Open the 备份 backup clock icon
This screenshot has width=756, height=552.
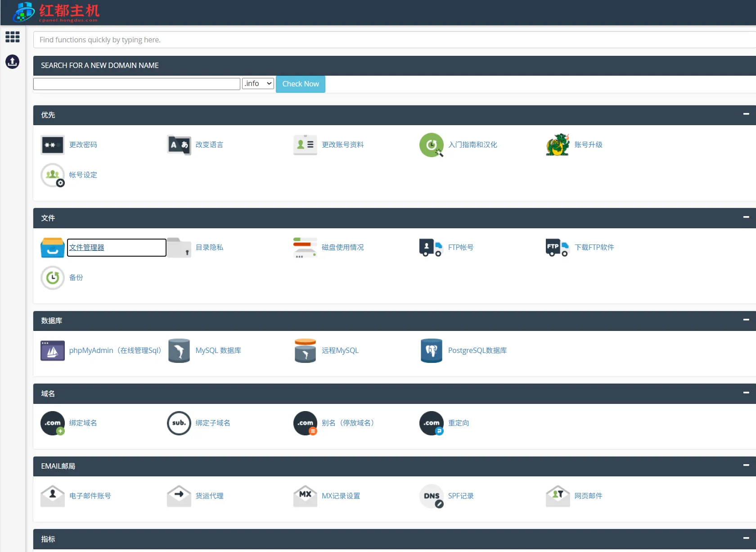[52, 278]
